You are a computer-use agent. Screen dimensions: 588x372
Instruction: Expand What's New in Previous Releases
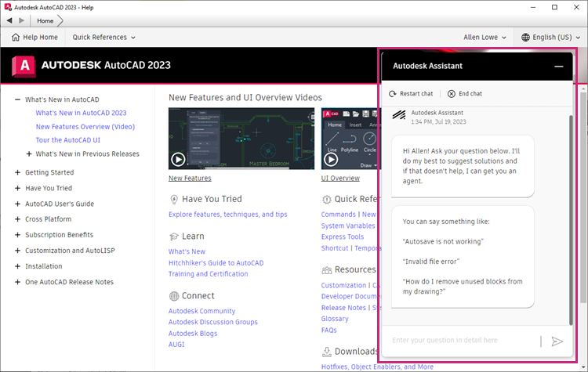point(28,154)
